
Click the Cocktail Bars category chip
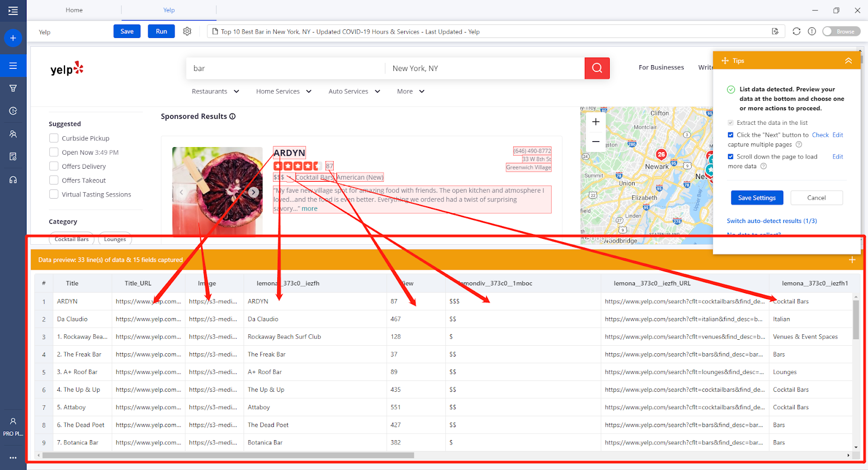pyautogui.click(x=72, y=239)
